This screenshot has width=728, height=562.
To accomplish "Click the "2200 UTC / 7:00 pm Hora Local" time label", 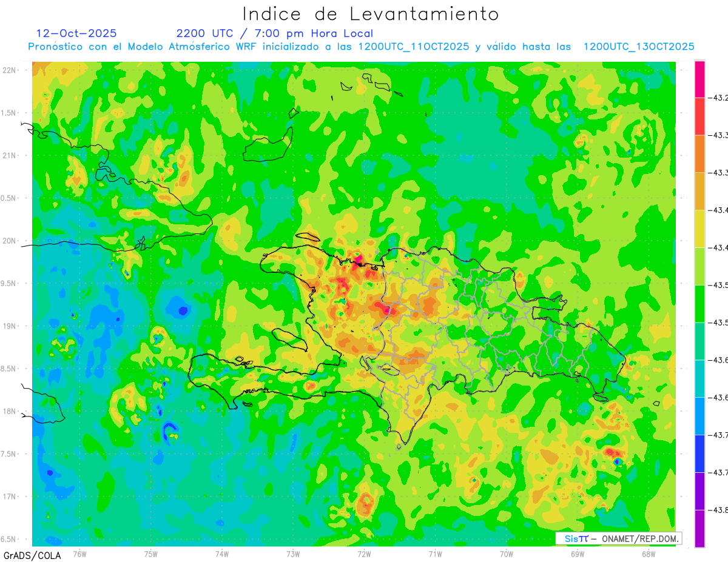I will 275,33.
